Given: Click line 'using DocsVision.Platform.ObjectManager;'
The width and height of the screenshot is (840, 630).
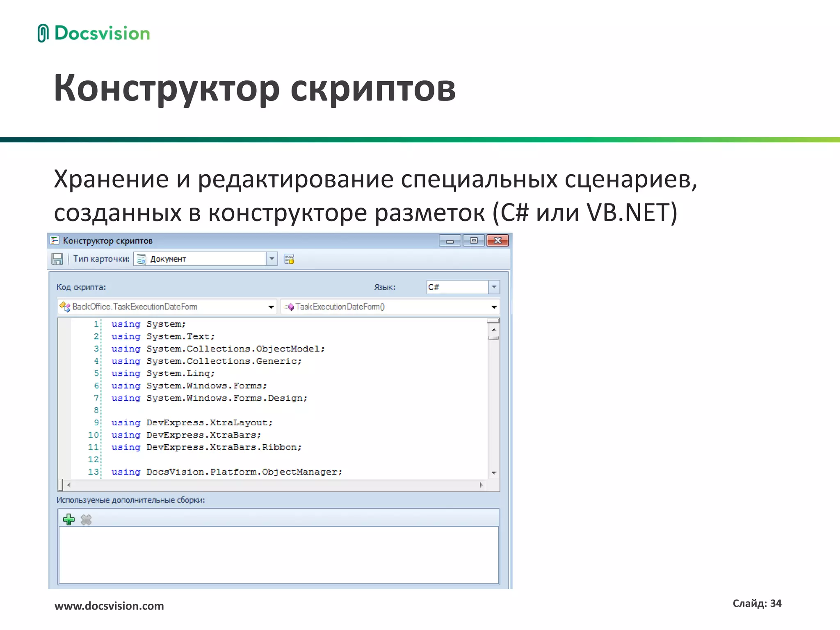Looking at the screenshot, I should 226,472.
